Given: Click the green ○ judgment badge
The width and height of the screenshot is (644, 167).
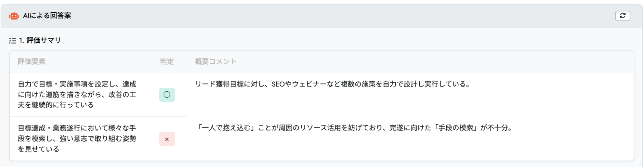Looking at the screenshot, I should [167, 95].
